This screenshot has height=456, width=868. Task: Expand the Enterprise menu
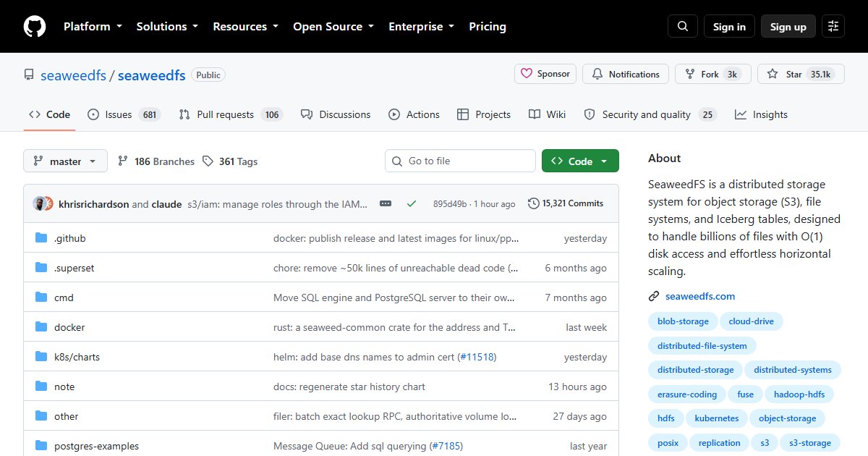coord(421,27)
